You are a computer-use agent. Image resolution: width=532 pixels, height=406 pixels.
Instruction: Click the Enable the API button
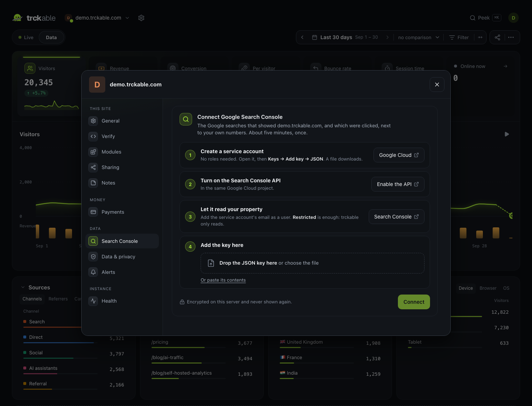coord(398,184)
